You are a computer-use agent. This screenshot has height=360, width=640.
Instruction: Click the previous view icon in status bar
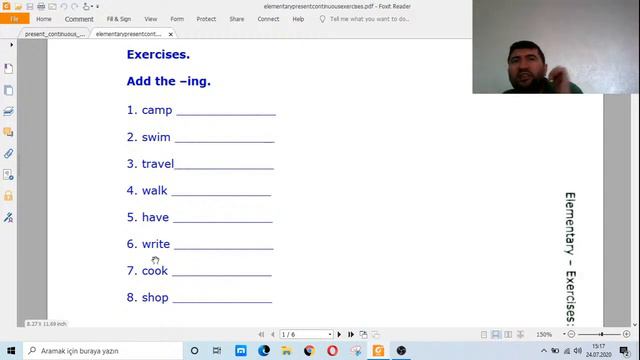pos(363,334)
